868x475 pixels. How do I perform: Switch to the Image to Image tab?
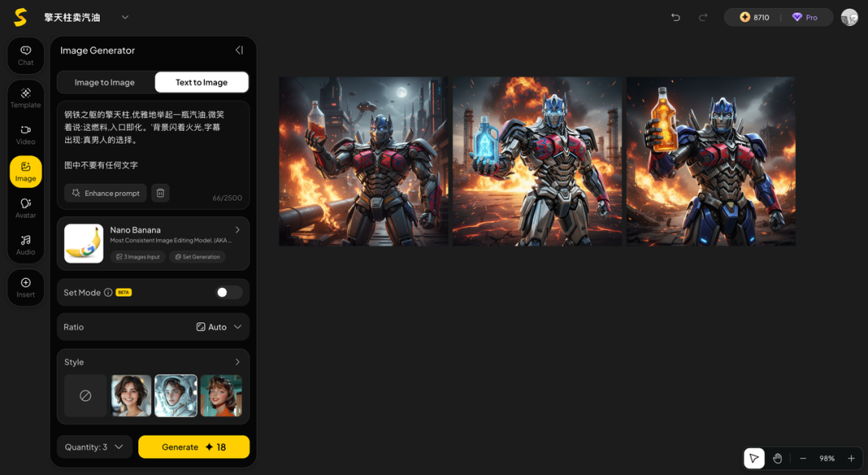(x=105, y=82)
